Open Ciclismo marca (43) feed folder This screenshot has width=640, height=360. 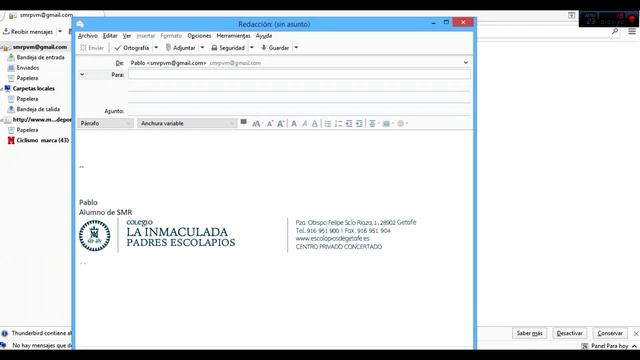point(42,140)
